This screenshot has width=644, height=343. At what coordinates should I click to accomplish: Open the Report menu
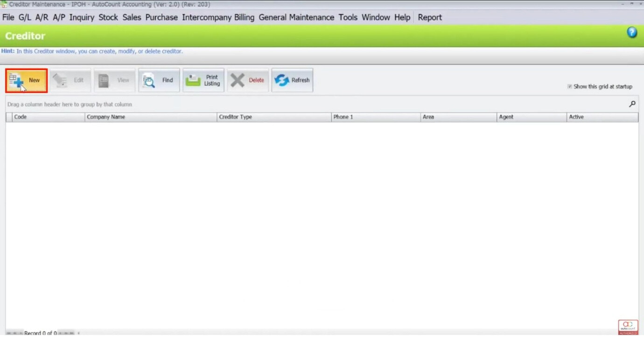point(429,17)
